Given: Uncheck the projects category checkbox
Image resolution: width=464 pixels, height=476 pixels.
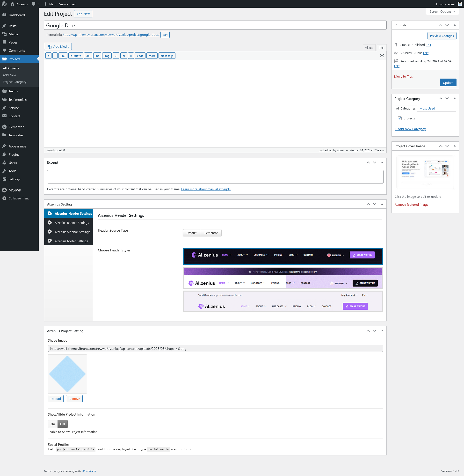Looking at the screenshot, I should [x=400, y=118].
